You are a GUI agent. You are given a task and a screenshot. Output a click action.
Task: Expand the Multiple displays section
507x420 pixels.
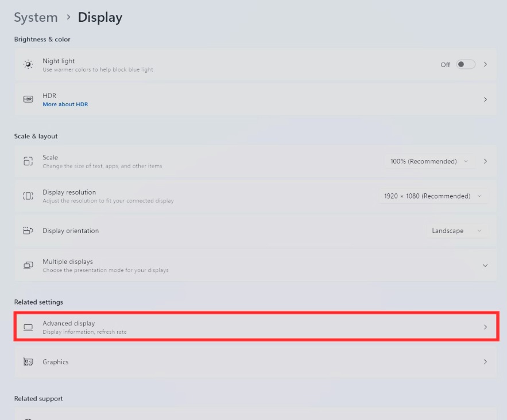[x=485, y=265]
